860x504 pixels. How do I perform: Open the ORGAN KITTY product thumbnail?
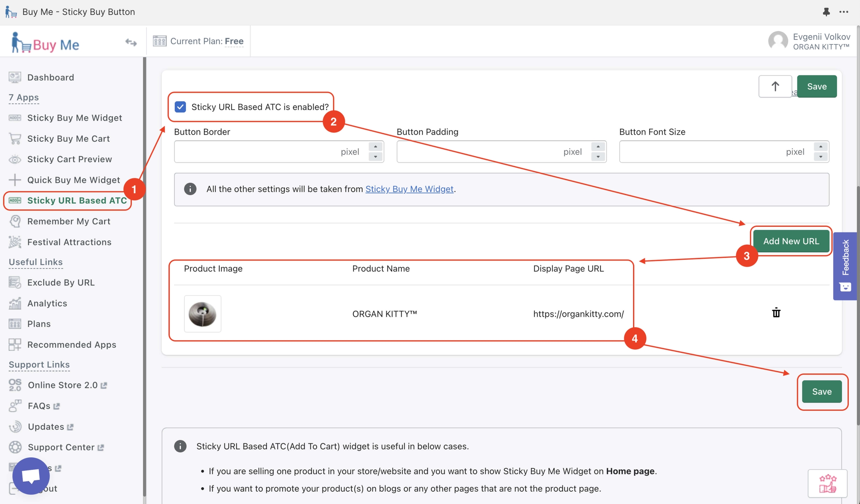click(x=202, y=314)
